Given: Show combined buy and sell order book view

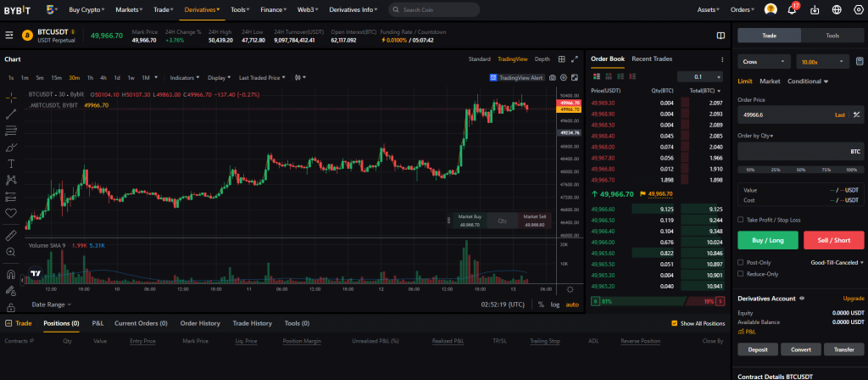Looking at the screenshot, I should click(596, 76).
